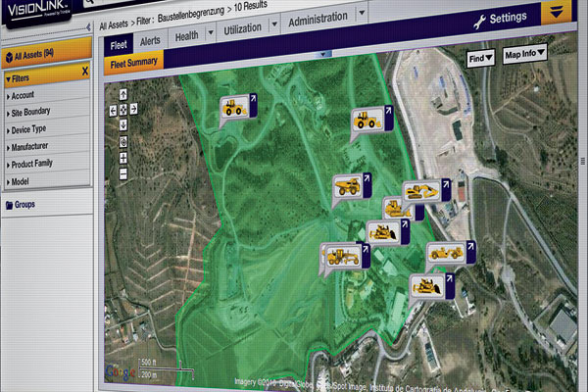Switch to the Alerts tab

[x=150, y=41]
